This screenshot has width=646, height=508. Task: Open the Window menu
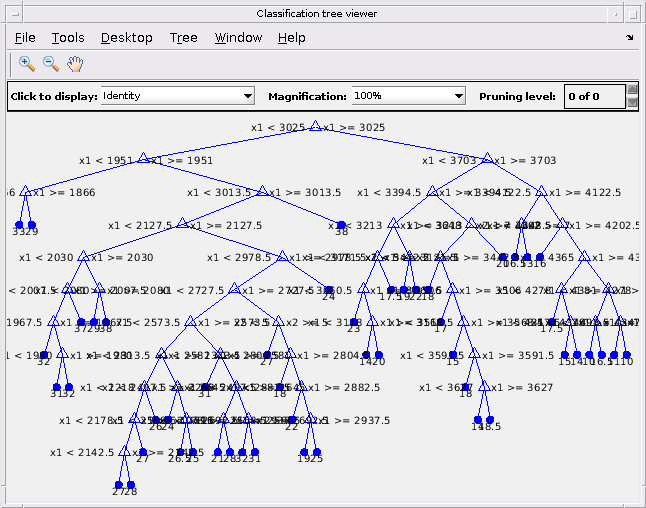[x=238, y=38]
